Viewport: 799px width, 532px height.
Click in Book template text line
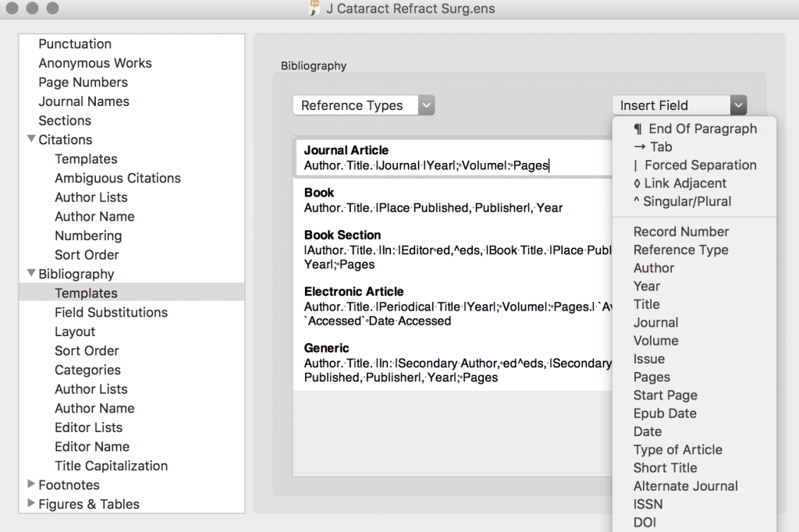pos(433,208)
